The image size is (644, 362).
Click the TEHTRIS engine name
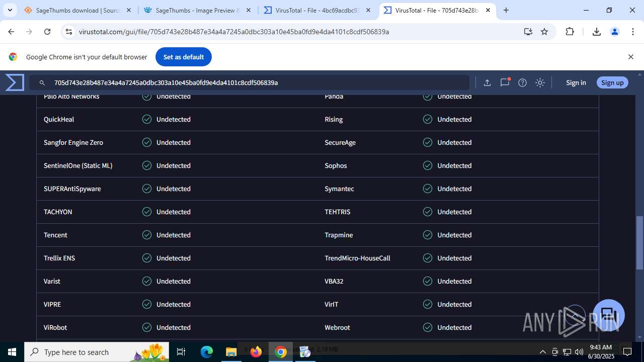point(338,212)
